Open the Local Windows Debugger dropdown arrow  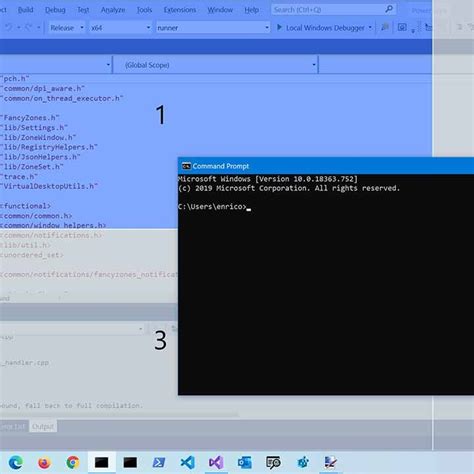[x=370, y=28]
